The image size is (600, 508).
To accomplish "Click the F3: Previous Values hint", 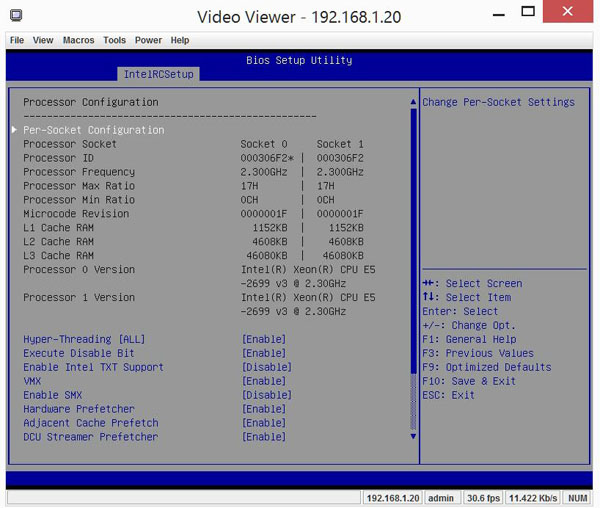I will [x=478, y=353].
